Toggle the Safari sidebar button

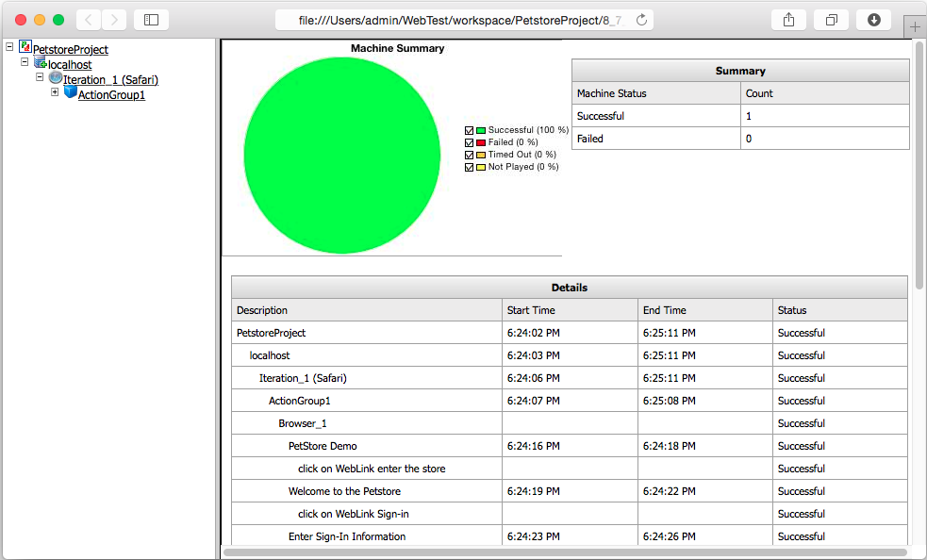(x=151, y=20)
